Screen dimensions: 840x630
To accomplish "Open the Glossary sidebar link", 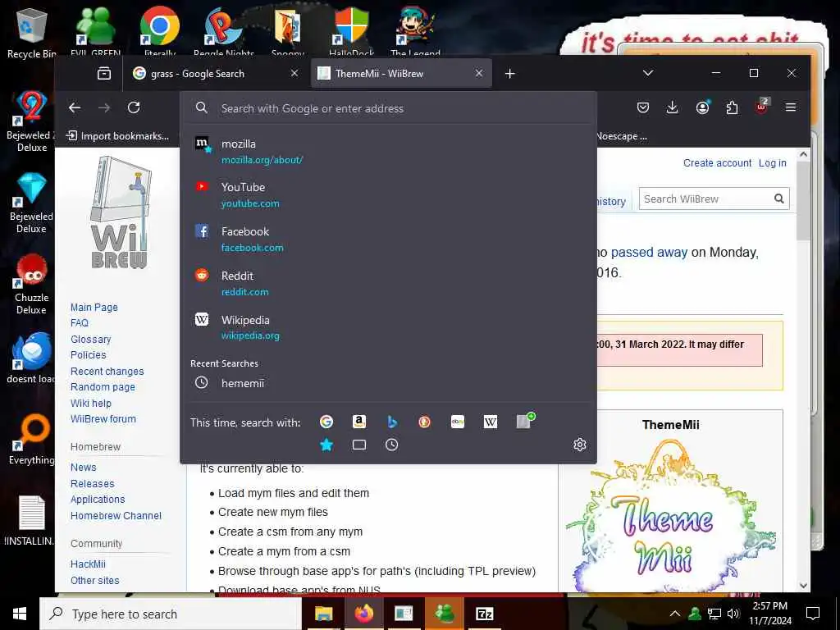I will pyautogui.click(x=90, y=339).
